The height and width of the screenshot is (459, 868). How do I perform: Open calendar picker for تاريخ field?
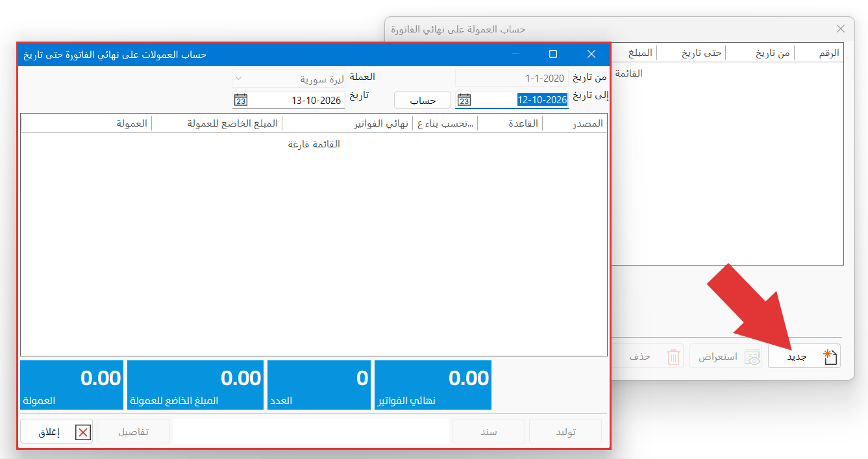pos(240,101)
